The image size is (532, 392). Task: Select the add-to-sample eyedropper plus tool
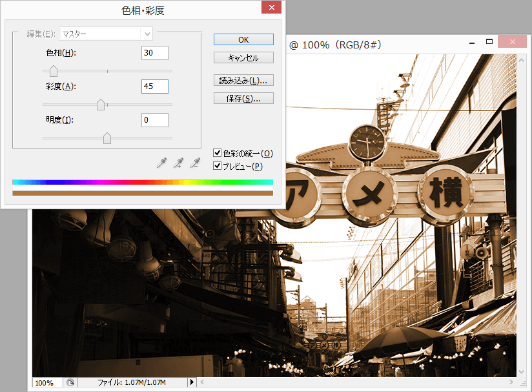178,163
